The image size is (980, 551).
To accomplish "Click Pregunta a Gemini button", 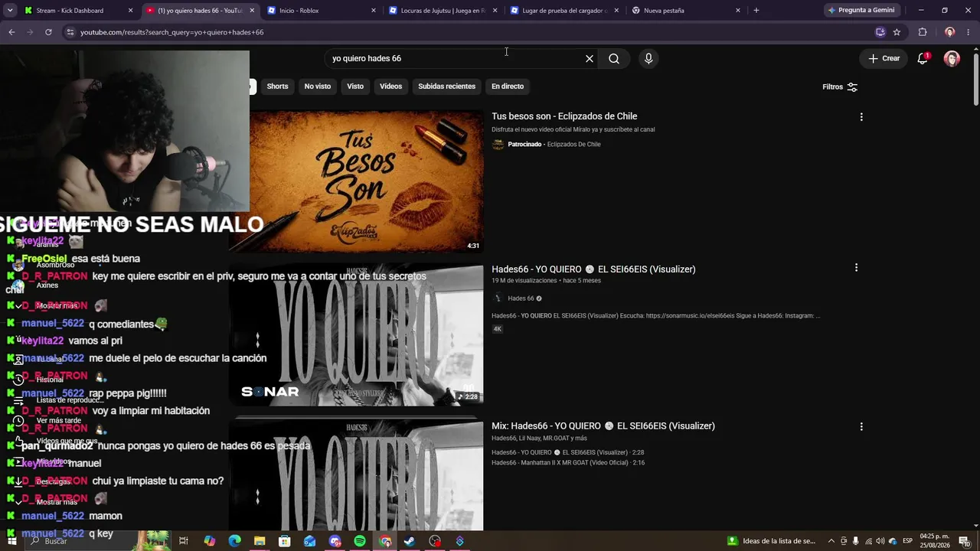I will [x=861, y=11].
